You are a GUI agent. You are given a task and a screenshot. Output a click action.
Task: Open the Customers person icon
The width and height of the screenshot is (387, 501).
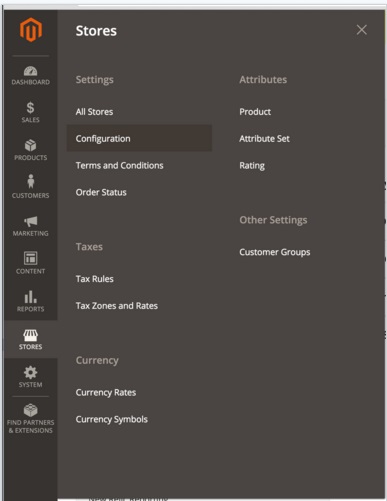(x=31, y=181)
